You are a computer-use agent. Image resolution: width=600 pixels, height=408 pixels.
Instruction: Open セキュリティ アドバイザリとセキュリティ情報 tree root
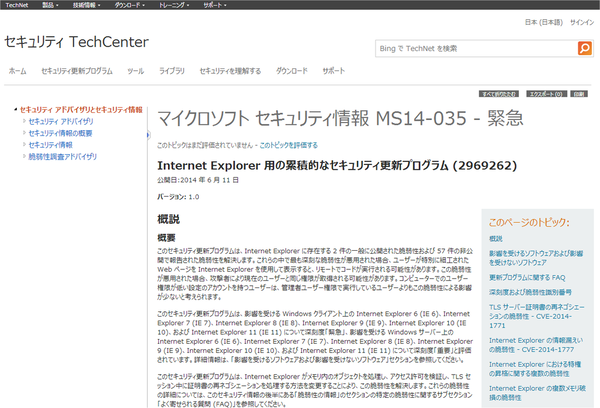pyautogui.click(x=81, y=110)
